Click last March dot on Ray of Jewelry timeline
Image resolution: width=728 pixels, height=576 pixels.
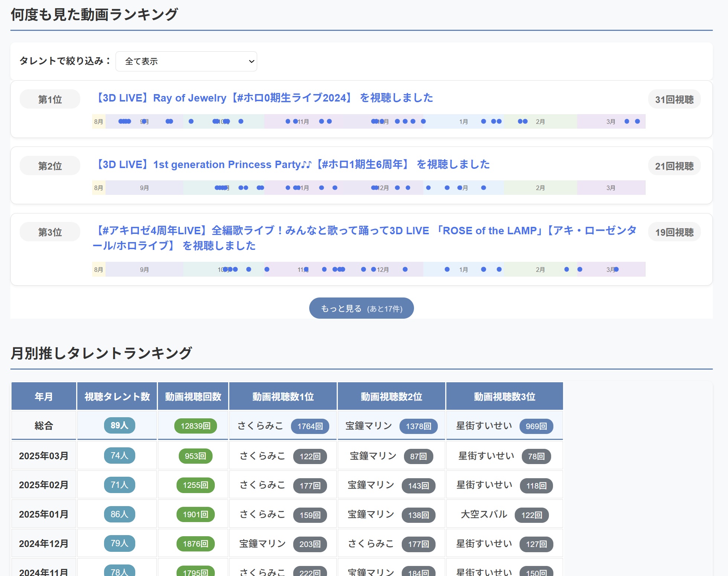pyautogui.click(x=637, y=121)
